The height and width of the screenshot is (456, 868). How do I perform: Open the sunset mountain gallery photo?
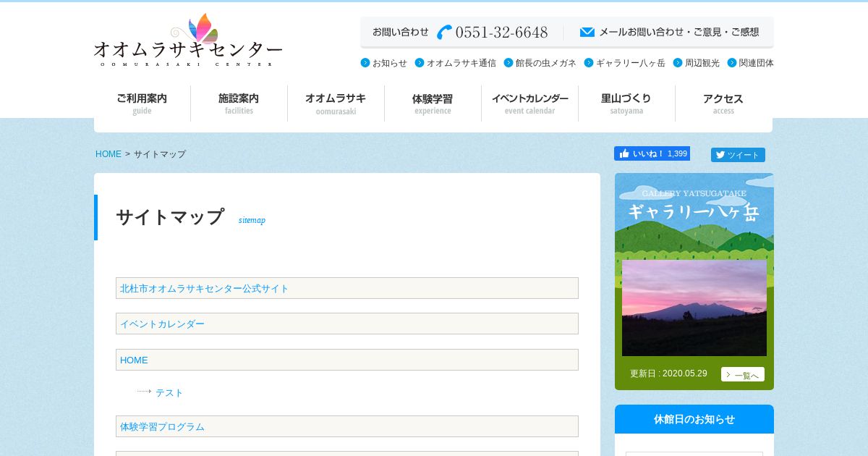(694, 308)
